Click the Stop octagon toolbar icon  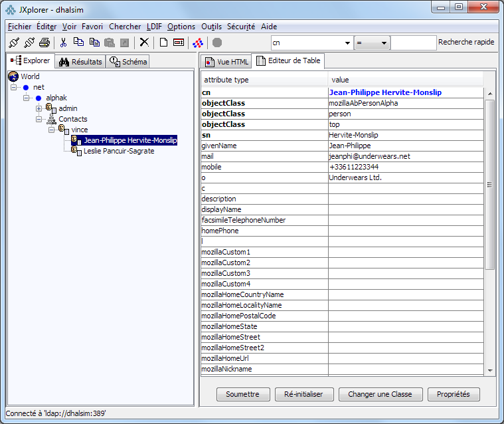click(x=217, y=43)
